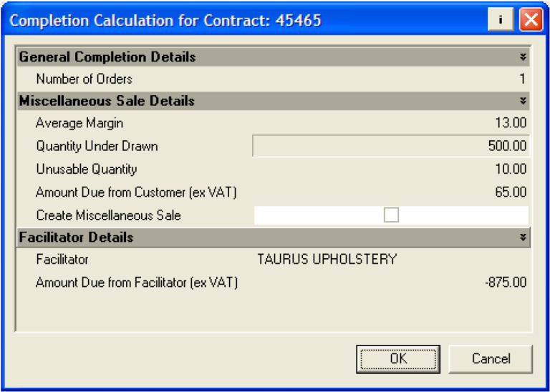Viewport: 550px width, 392px height.
Task: Click the dialog title bar text
Action: click(x=165, y=20)
